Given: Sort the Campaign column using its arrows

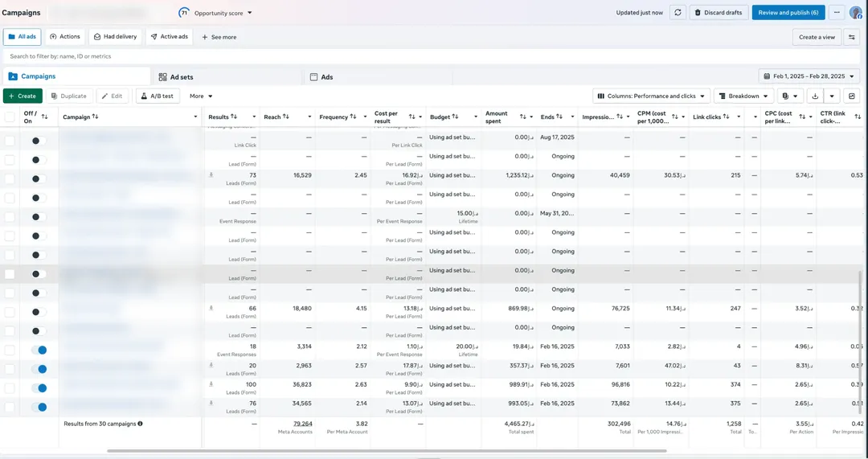Looking at the screenshot, I should [95, 117].
